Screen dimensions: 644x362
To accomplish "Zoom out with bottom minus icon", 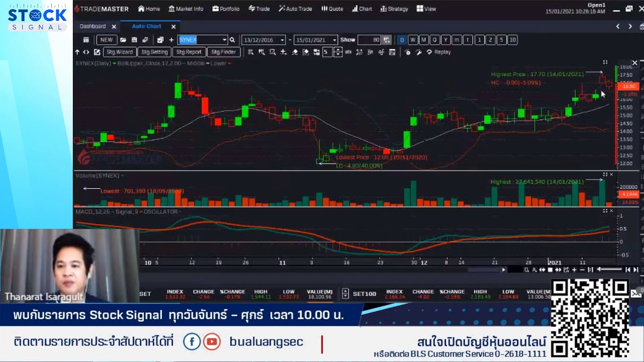I will 582,270.
